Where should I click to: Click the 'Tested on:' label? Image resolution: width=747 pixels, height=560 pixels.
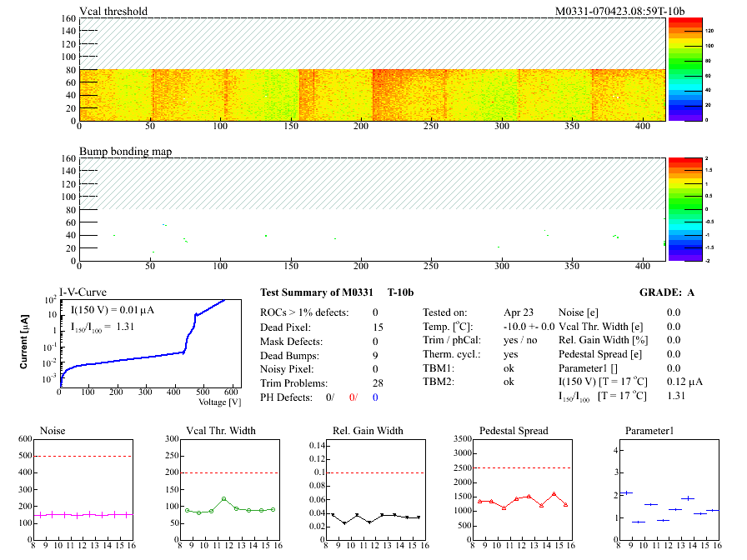click(x=445, y=312)
